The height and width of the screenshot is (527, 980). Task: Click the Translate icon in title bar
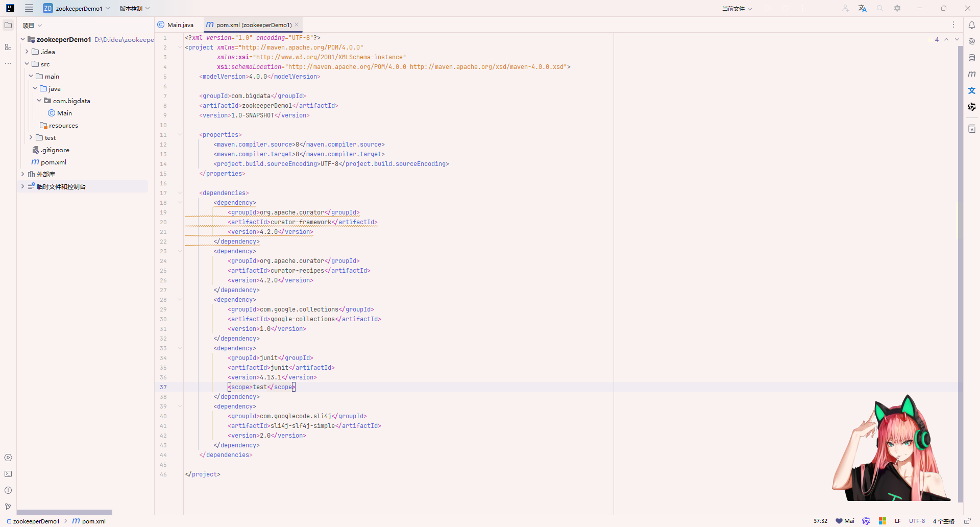point(863,8)
